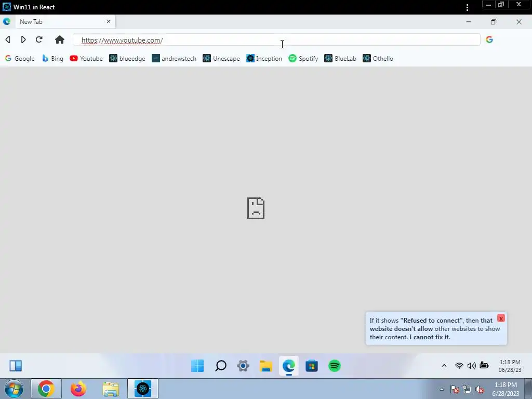Switch to Chrome in the host taskbar
Viewport: 532px width, 399px height.
tap(46, 389)
